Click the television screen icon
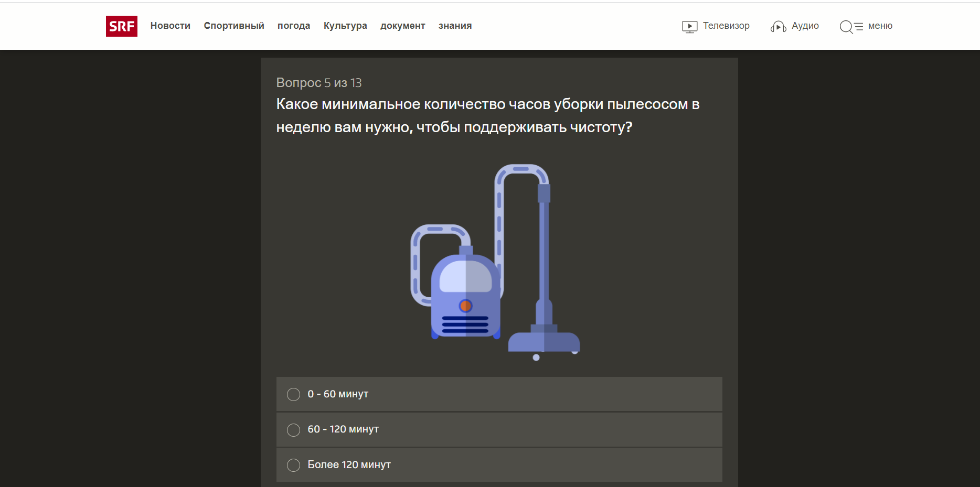The image size is (980, 487). 689,27
